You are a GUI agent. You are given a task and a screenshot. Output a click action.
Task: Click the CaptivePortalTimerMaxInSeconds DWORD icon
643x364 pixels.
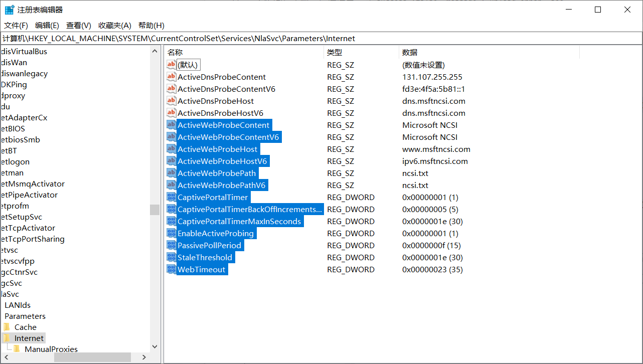tap(171, 221)
